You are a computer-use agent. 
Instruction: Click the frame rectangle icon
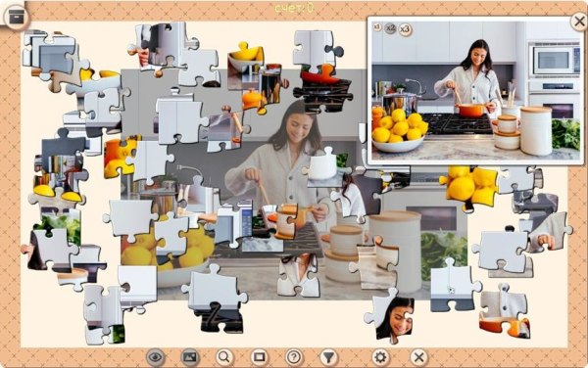[259, 357]
